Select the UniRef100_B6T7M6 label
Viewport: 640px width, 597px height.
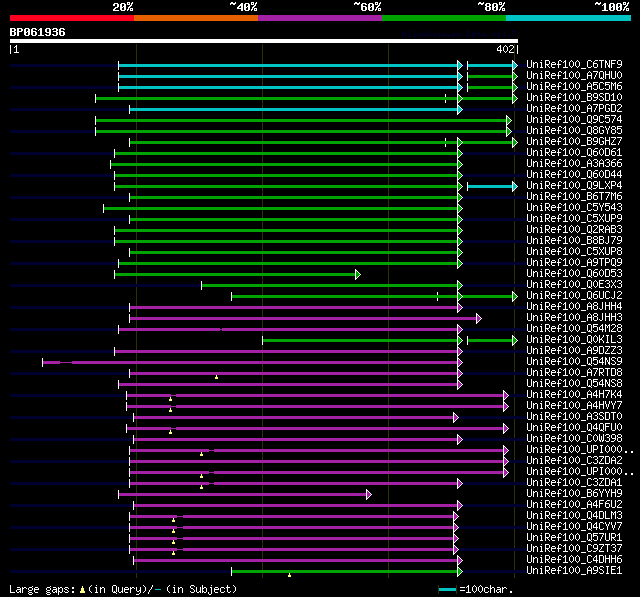[574, 197]
